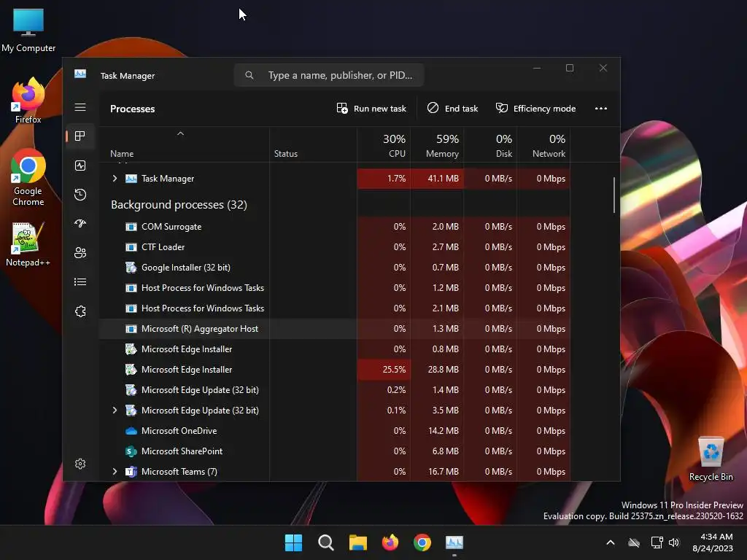Select the Processes page icon in sidebar

click(80, 136)
